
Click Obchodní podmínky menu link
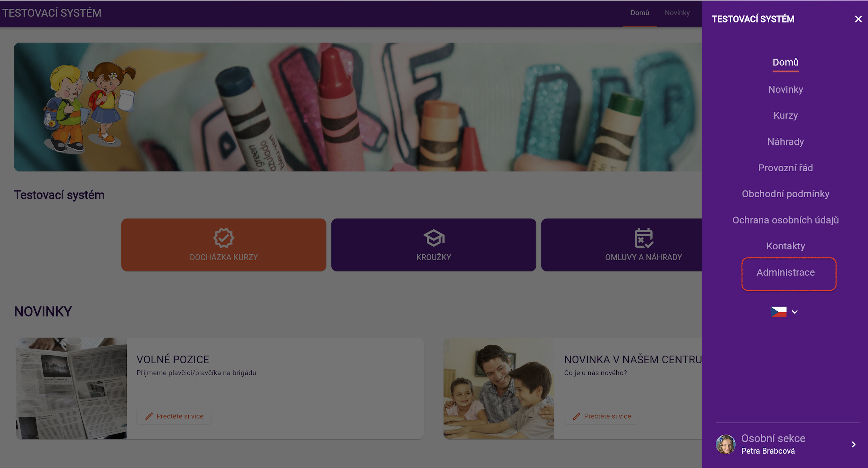pyautogui.click(x=785, y=194)
